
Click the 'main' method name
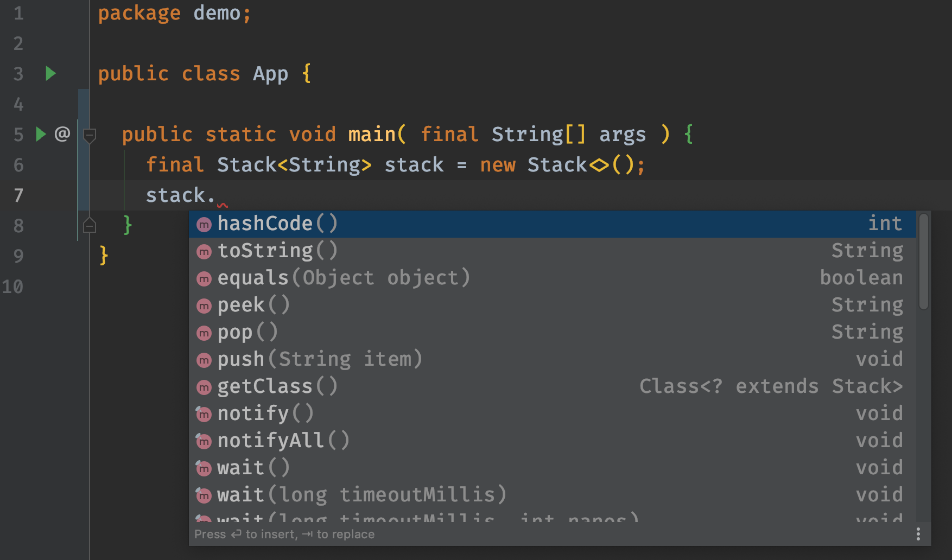coord(372,135)
